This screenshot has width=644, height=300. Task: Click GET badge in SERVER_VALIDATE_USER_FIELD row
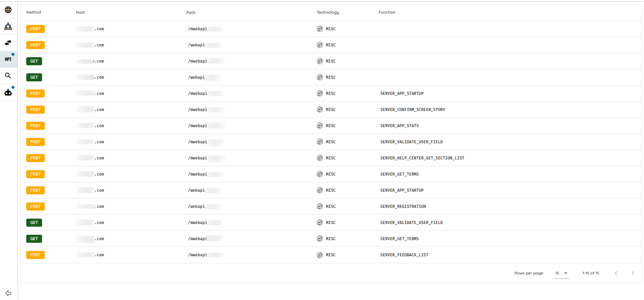tap(34, 223)
